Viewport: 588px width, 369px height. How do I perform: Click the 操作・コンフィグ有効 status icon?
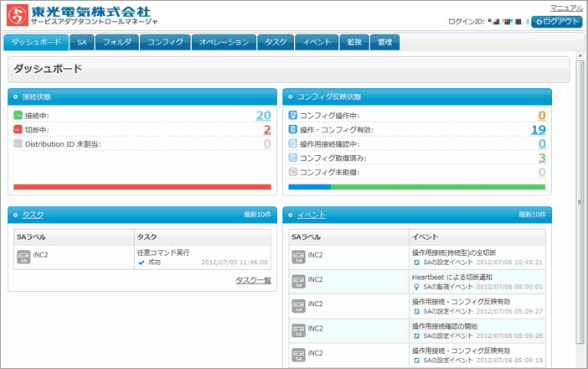292,129
